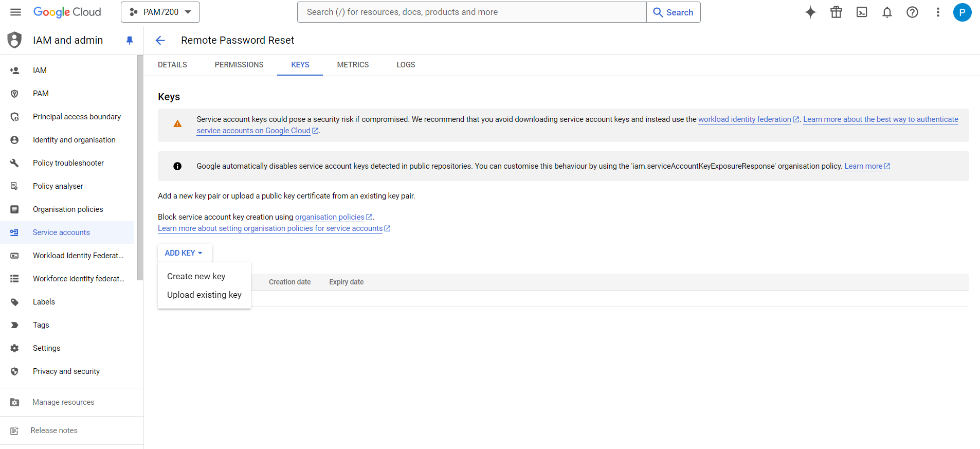The image size is (980, 449).
Task: Click the Privacy and security shield icon
Action: 14,371
